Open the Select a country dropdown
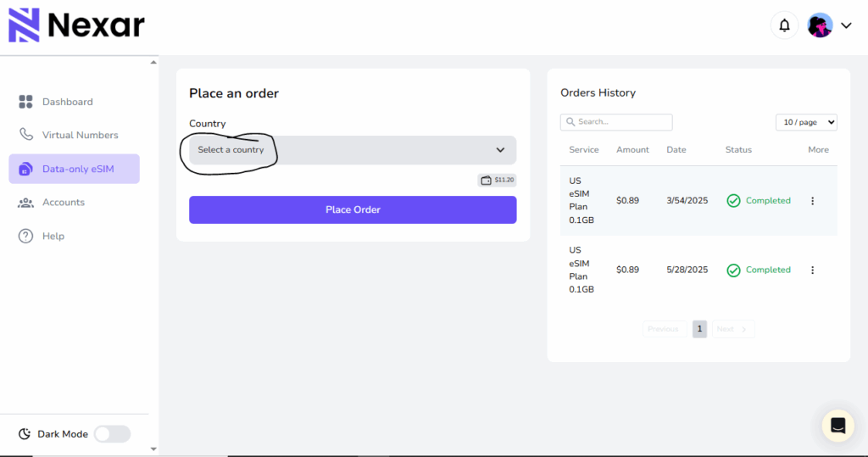The height and width of the screenshot is (457, 868). pyautogui.click(x=352, y=150)
